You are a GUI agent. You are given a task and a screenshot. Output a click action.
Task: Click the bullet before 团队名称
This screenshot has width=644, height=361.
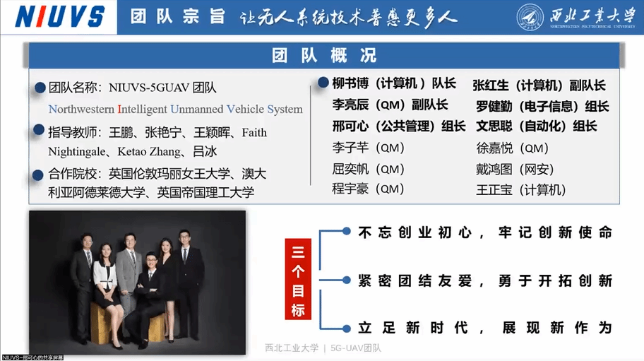click(41, 88)
